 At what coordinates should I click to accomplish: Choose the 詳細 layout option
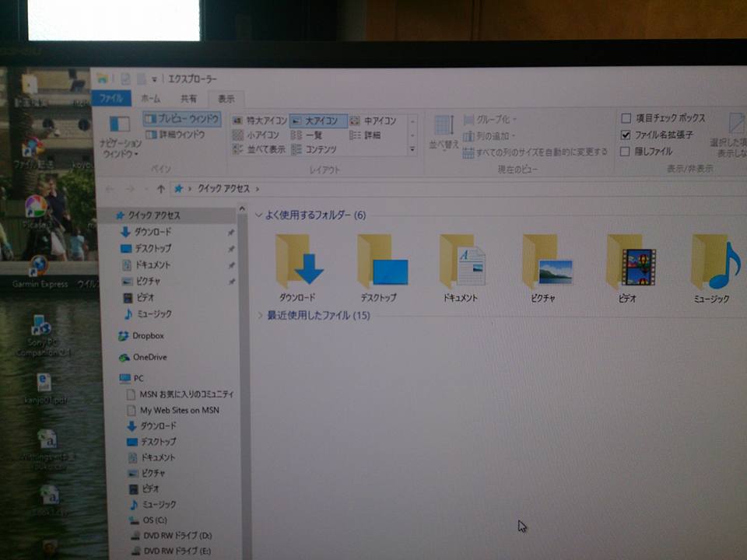point(365,135)
